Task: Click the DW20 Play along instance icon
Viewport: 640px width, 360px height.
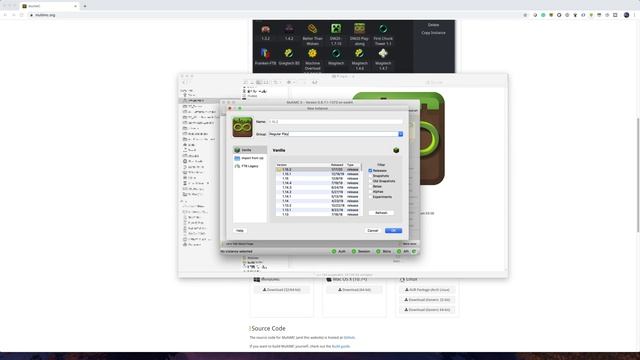Action: 360,29
